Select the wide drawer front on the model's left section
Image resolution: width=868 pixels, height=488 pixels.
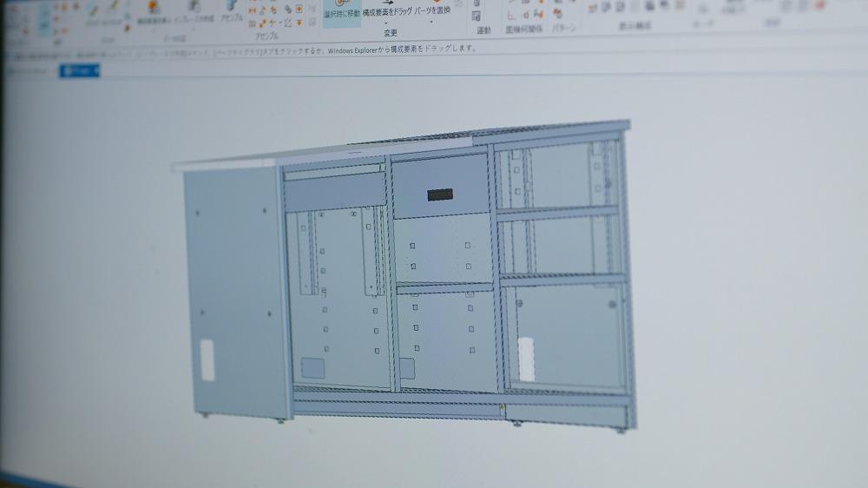(x=334, y=192)
